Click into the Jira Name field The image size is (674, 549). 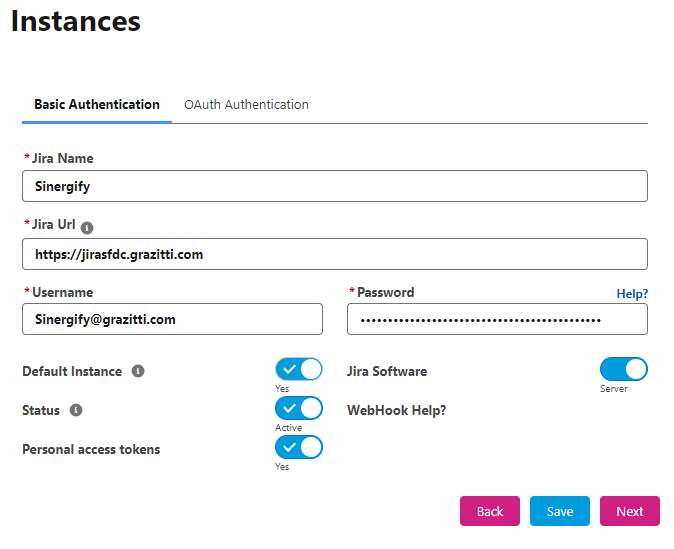[335, 186]
